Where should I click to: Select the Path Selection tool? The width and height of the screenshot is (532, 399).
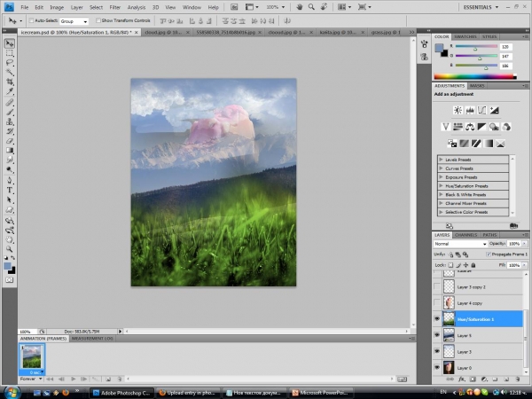pyautogui.click(x=10, y=199)
